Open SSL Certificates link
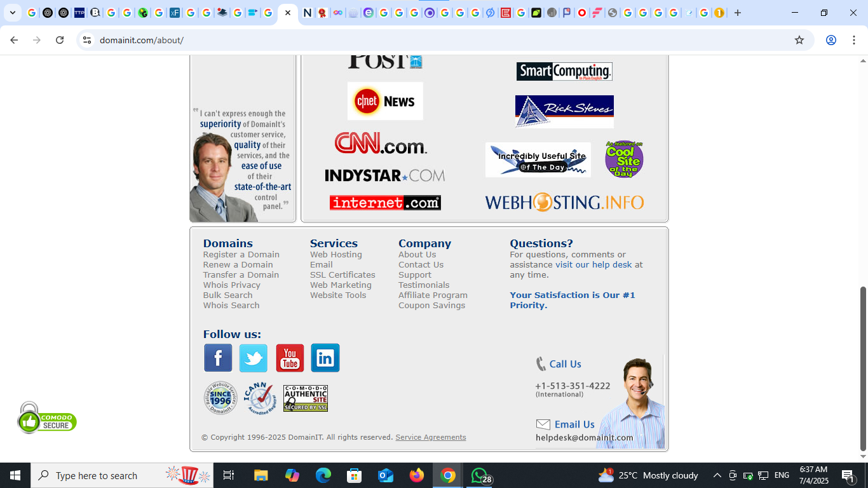Screen dimensions: 868x488 342,274
